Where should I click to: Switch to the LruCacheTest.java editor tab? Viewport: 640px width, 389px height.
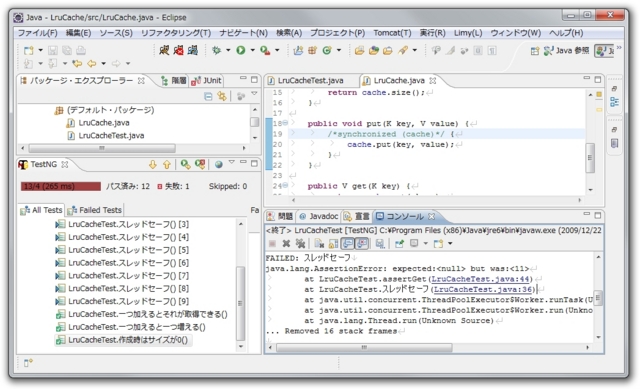pos(306,81)
